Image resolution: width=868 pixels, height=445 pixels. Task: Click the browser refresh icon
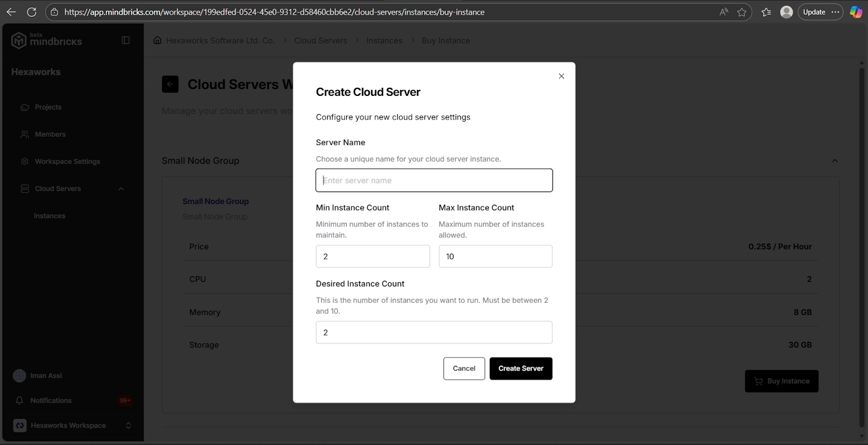click(x=32, y=12)
